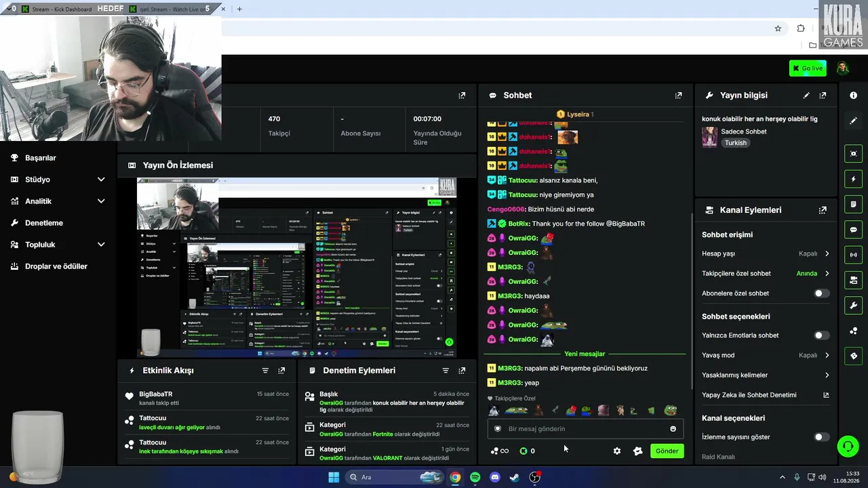
Task: Open the browser extensions puzzle icon
Action: coord(801,28)
